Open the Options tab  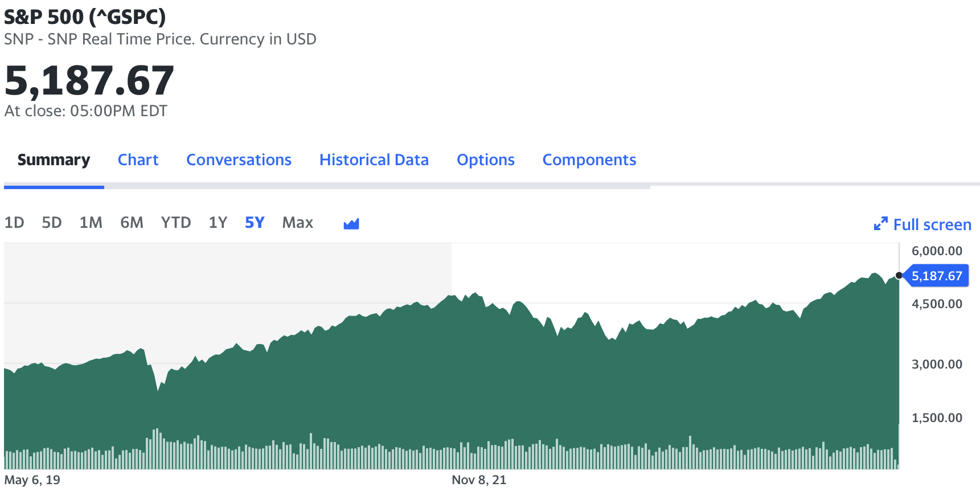pos(485,160)
